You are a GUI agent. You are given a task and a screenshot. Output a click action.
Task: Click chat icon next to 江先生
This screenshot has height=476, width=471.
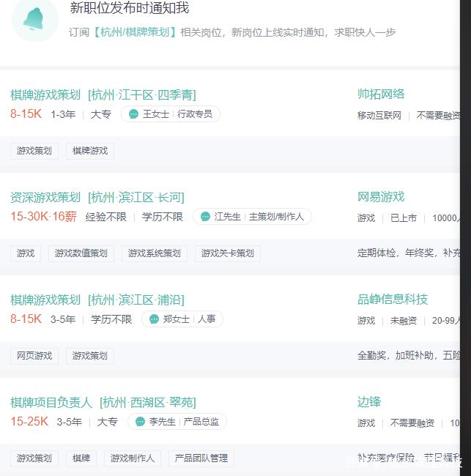pyautogui.click(x=205, y=217)
